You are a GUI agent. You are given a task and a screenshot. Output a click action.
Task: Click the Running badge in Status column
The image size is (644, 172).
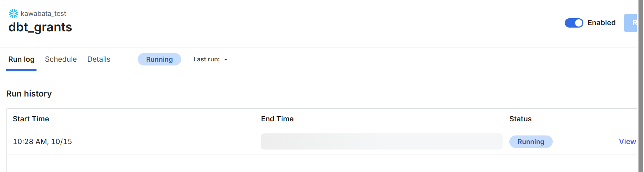(531, 142)
